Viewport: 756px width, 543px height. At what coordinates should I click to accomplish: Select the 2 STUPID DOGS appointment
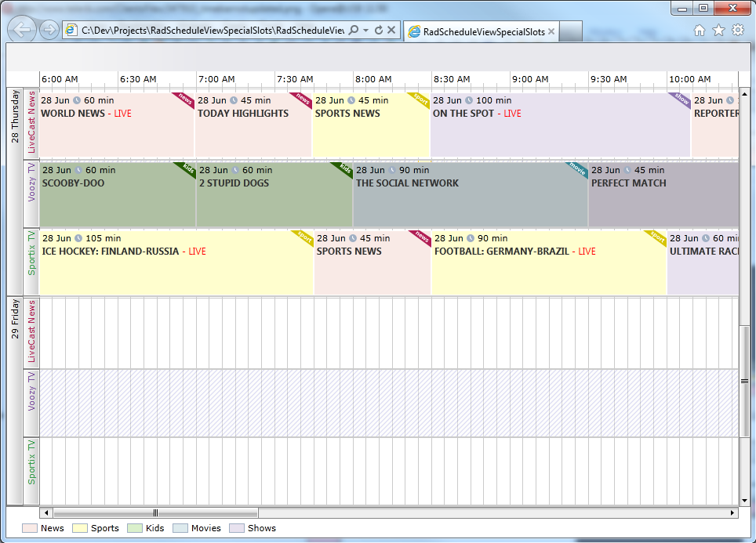274,194
